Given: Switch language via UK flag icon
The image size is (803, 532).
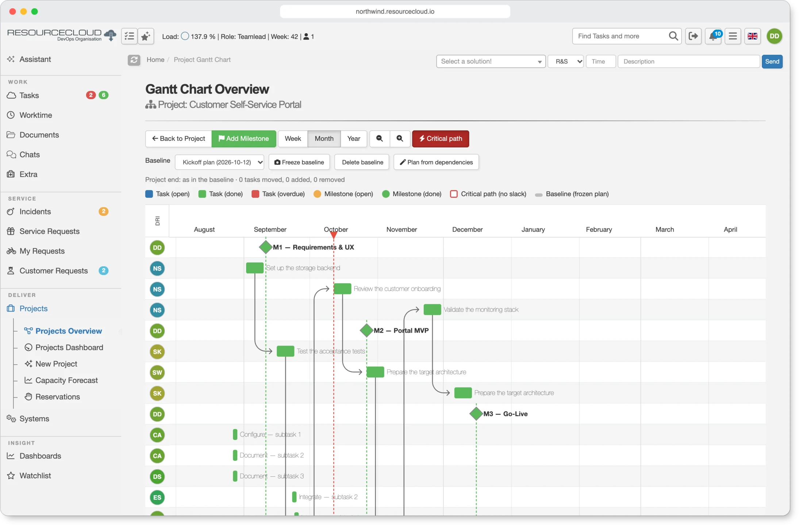Looking at the screenshot, I should tap(752, 36).
